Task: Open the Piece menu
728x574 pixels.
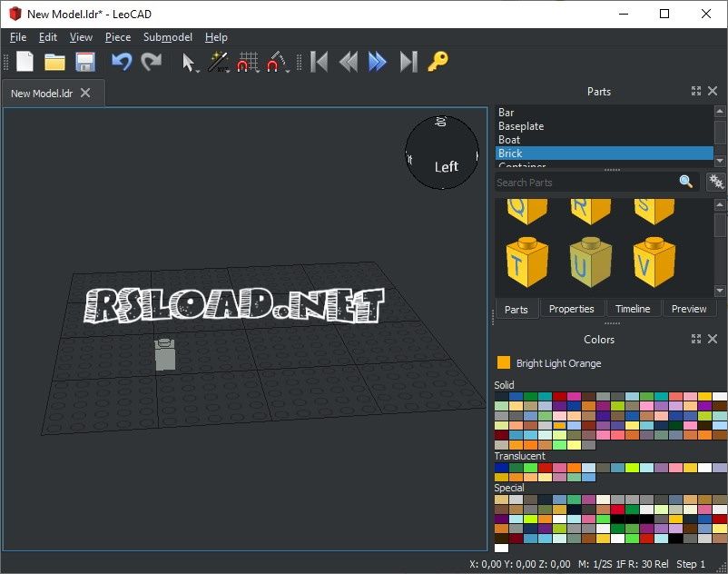Action: pyautogui.click(x=118, y=37)
